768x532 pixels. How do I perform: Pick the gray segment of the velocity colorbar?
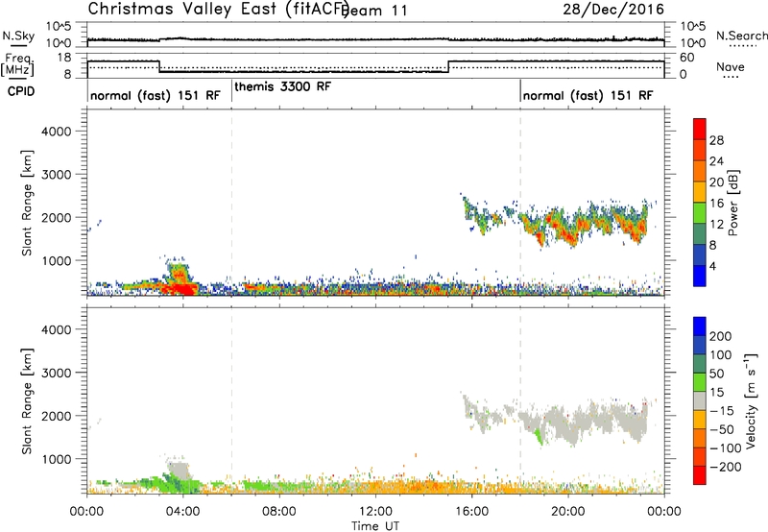(x=700, y=400)
